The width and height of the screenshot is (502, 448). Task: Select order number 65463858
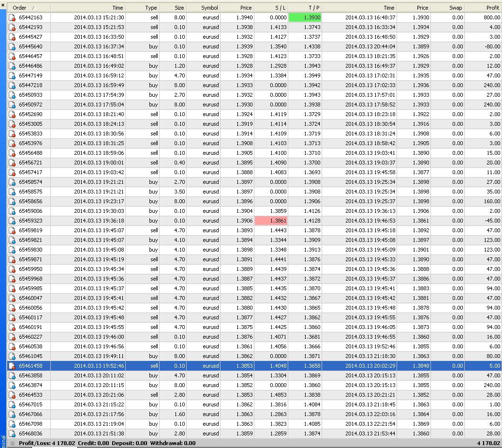[x=30, y=375]
